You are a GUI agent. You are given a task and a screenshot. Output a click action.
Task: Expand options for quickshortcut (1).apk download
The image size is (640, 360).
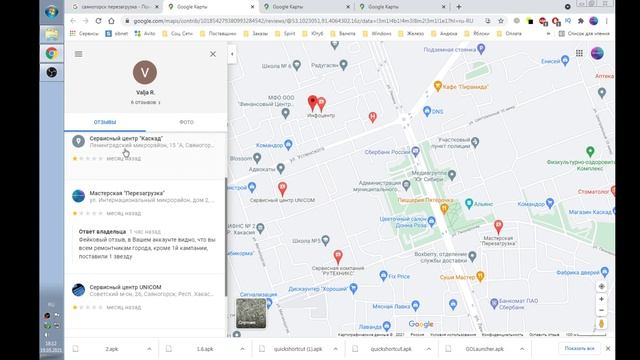[x=335, y=349]
